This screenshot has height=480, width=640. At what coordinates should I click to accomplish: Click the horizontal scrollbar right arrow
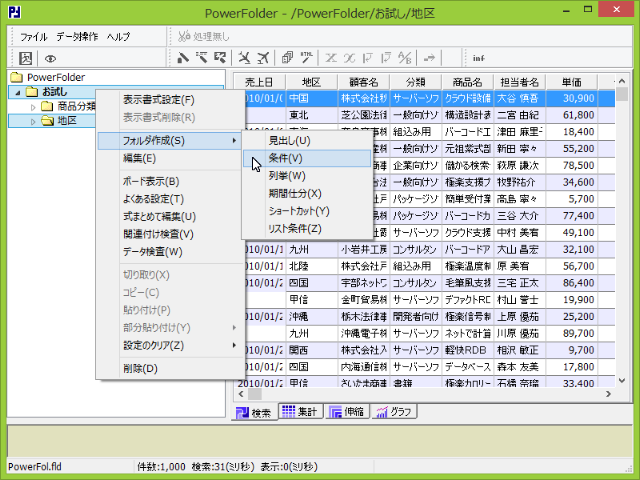point(608,394)
